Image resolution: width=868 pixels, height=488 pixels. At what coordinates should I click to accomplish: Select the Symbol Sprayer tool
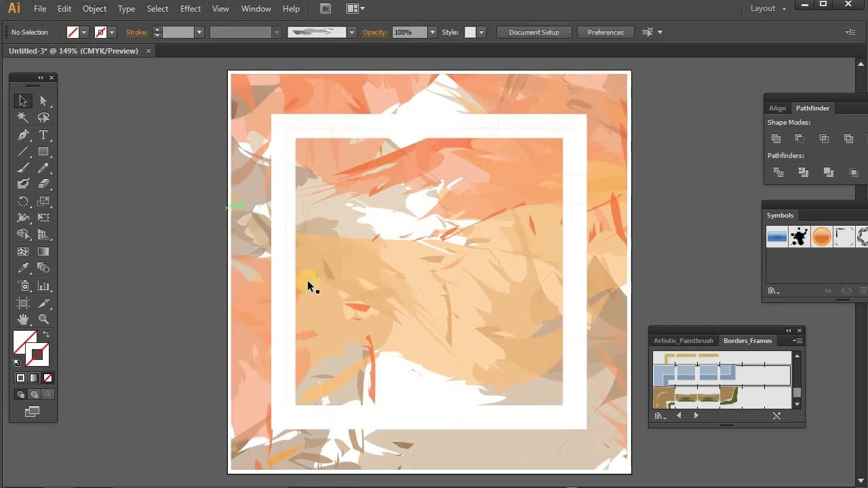click(x=22, y=286)
